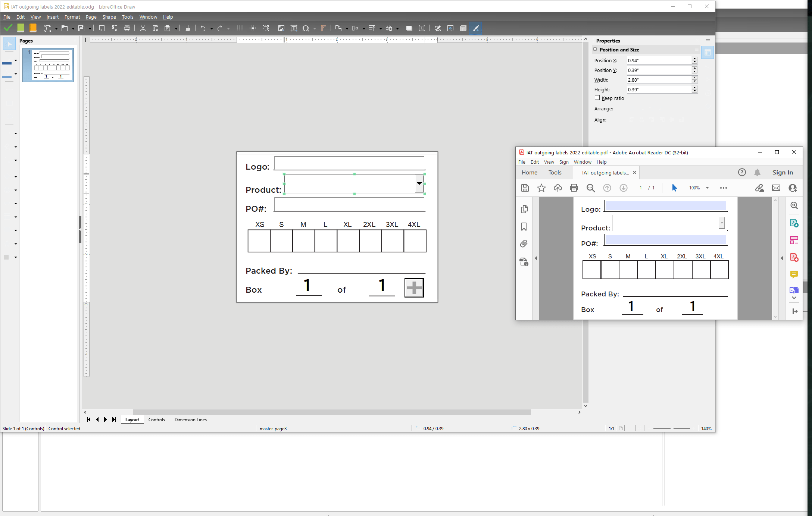The height and width of the screenshot is (516, 812).
Task: Toggle Display Grid in the toolbar
Action: click(x=240, y=28)
